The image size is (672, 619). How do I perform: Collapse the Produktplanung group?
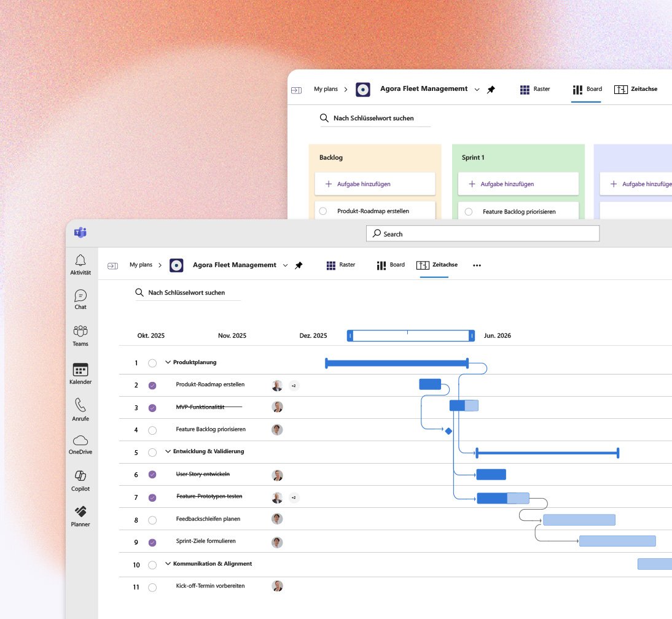click(168, 362)
